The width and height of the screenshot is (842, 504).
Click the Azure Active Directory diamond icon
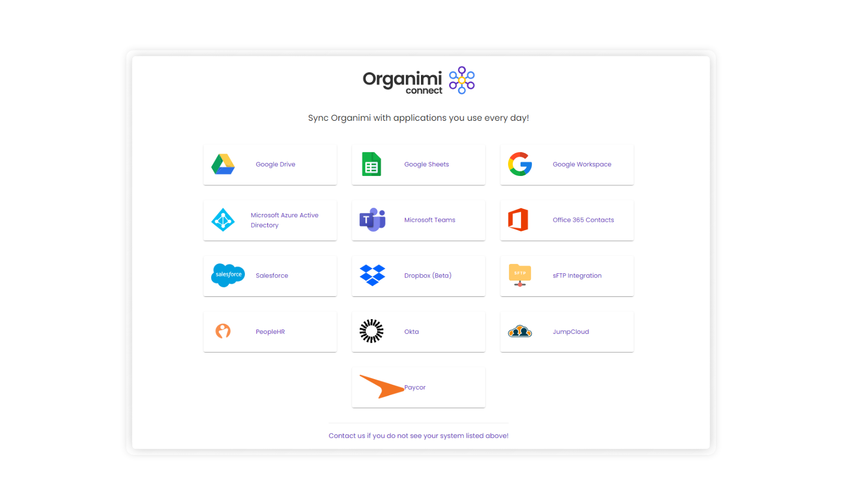[x=223, y=220]
